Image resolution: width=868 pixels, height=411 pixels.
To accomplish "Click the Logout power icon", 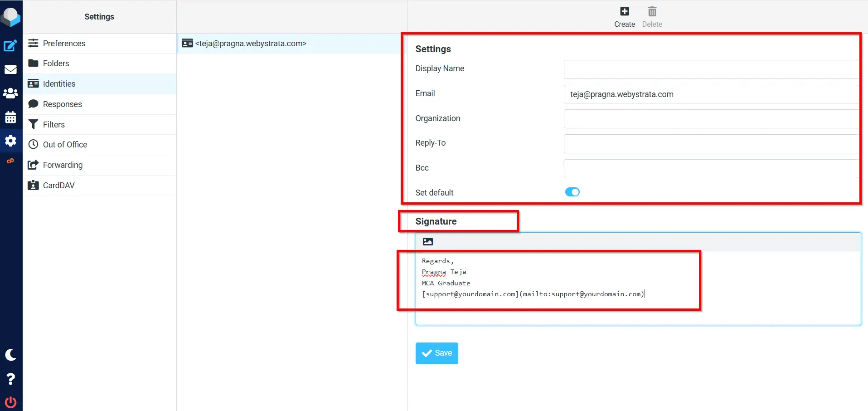I will [10, 402].
